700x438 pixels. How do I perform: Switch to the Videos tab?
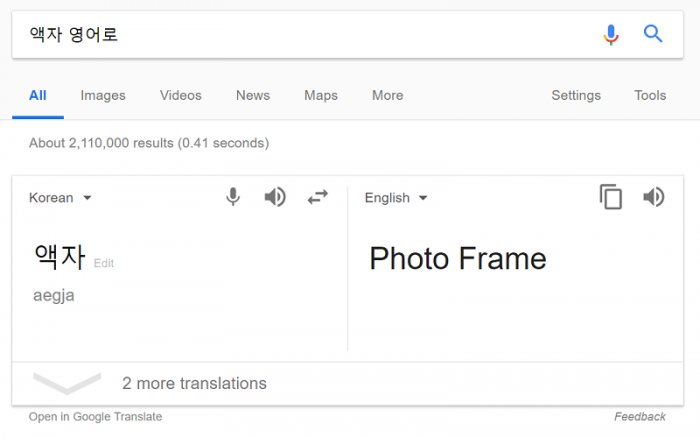tap(181, 96)
